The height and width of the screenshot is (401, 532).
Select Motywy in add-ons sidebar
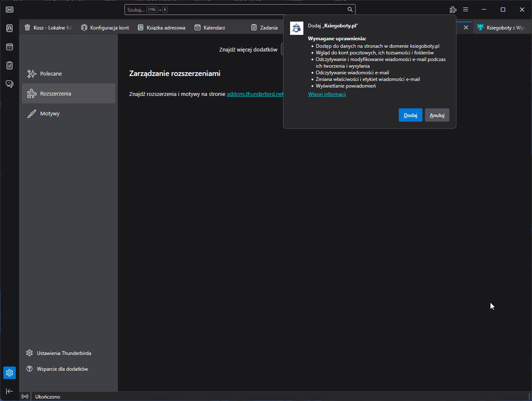(68, 113)
